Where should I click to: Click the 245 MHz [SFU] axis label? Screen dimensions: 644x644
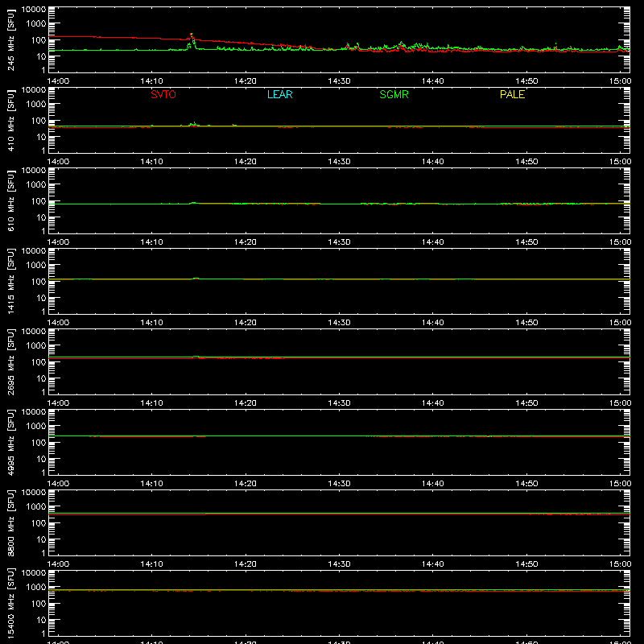tap(10, 40)
